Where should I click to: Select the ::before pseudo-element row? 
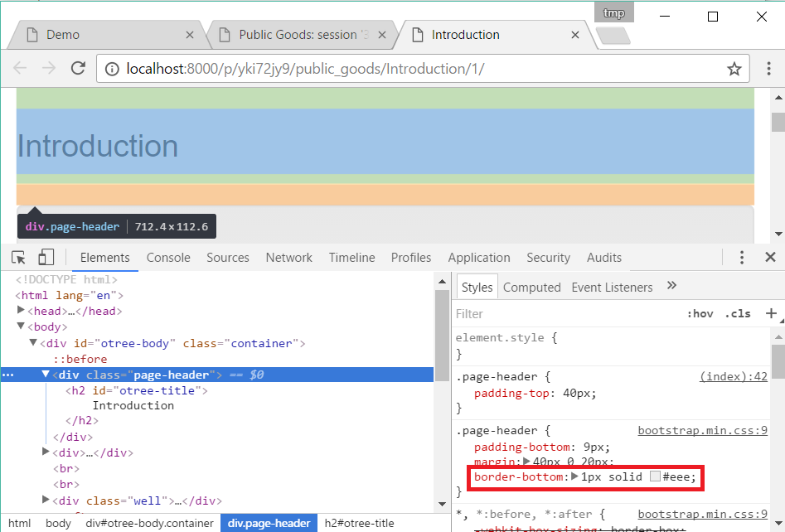pos(80,359)
